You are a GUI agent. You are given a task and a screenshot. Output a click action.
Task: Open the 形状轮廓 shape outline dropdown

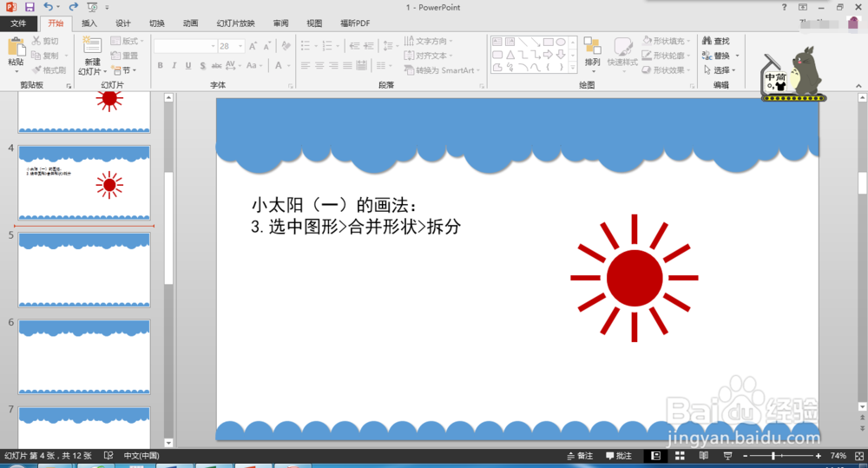(x=667, y=56)
